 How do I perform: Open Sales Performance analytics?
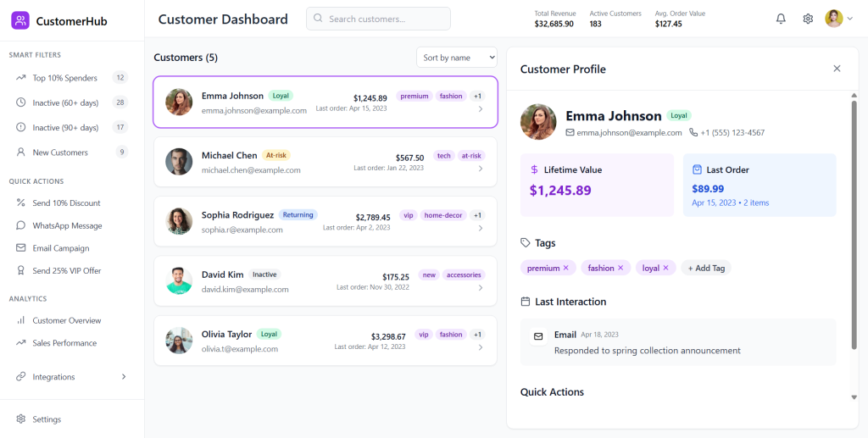(x=64, y=343)
